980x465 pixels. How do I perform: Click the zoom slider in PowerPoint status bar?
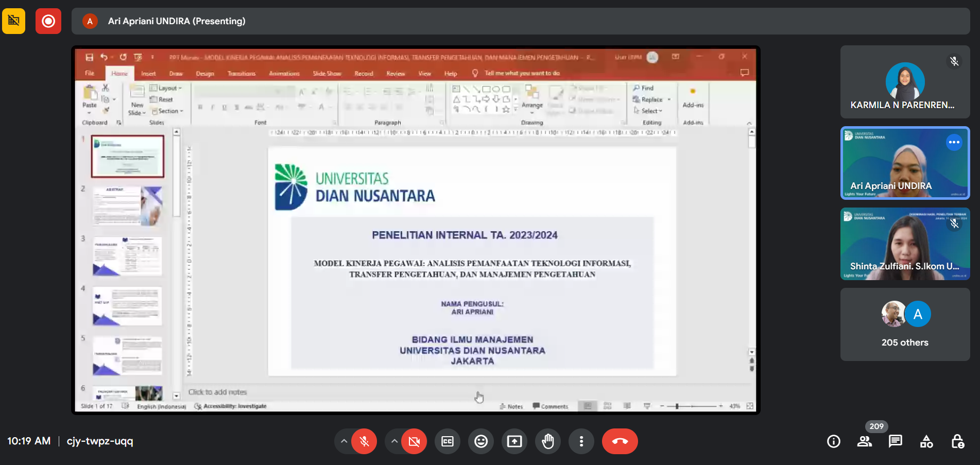tap(692, 406)
